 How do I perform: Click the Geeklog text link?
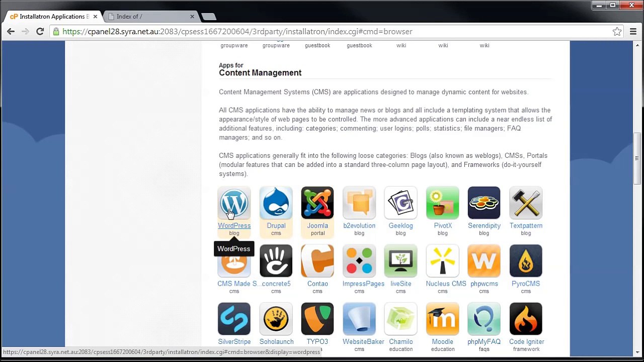pyautogui.click(x=400, y=226)
